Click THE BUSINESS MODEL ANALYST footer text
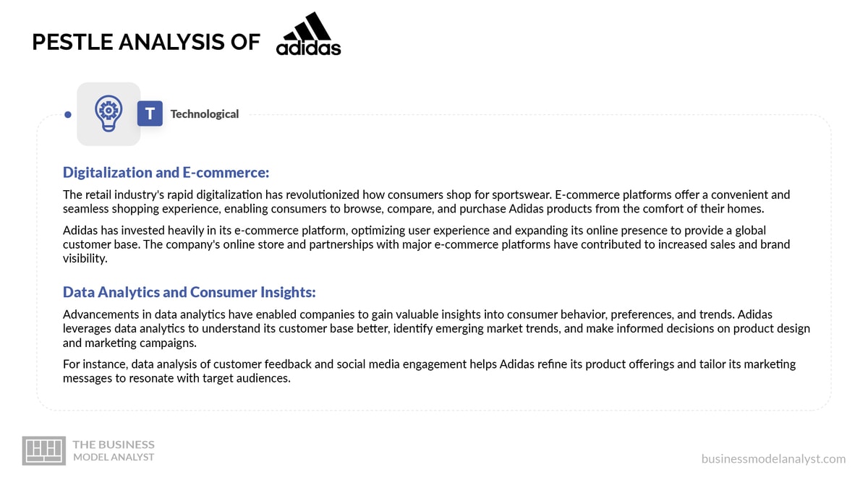The image size is (868, 488). click(114, 450)
